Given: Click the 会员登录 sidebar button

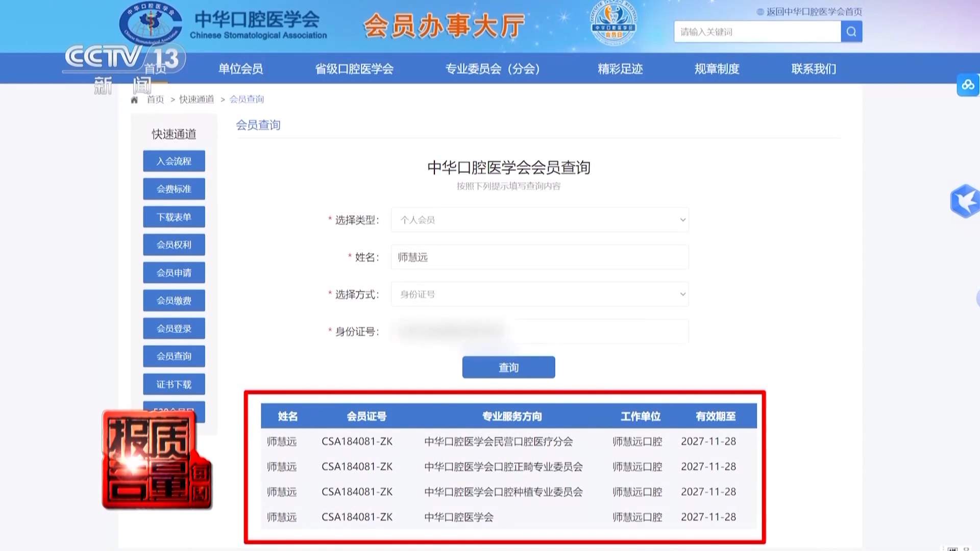Looking at the screenshot, I should [174, 328].
